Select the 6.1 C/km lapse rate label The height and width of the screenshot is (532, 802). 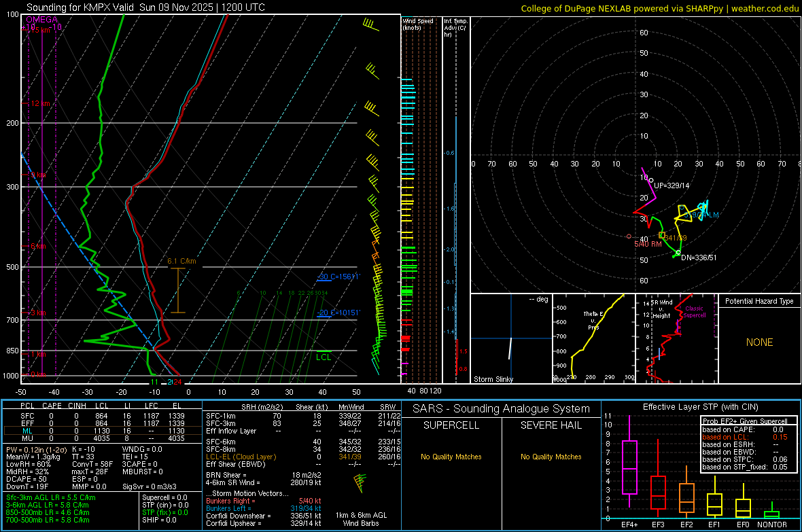tap(181, 261)
